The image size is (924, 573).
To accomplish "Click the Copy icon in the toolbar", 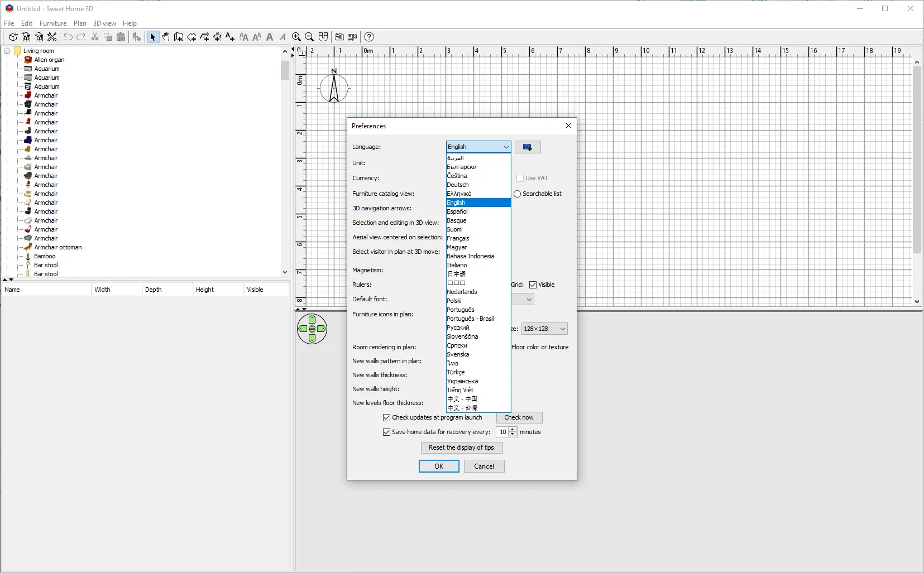I will 108,37.
